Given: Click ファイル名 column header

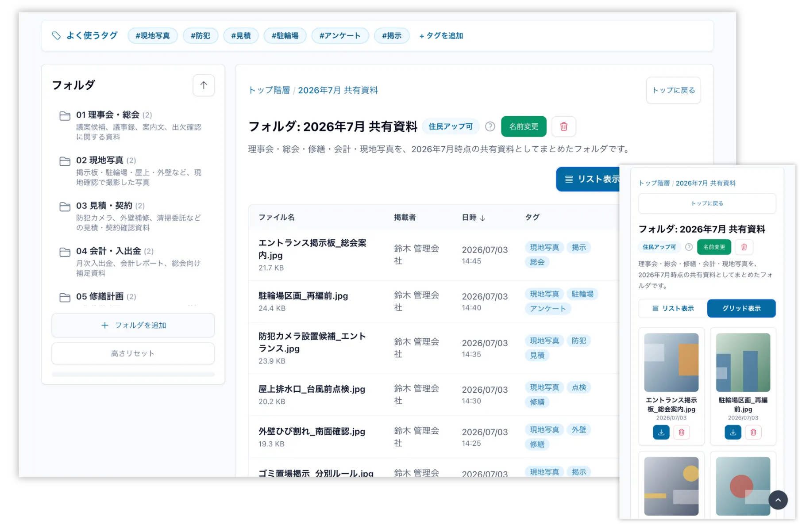Looking at the screenshot, I should pos(277,217).
